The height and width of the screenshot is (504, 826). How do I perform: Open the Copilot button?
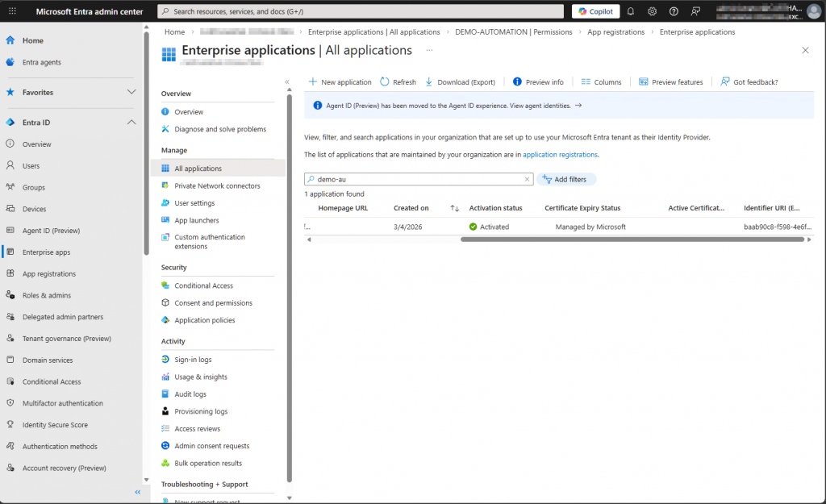tap(595, 11)
